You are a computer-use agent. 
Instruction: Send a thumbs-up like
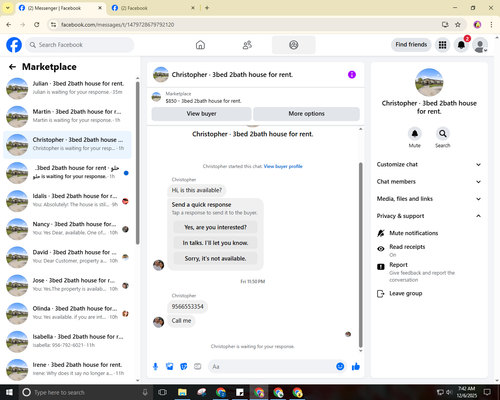point(356,367)
